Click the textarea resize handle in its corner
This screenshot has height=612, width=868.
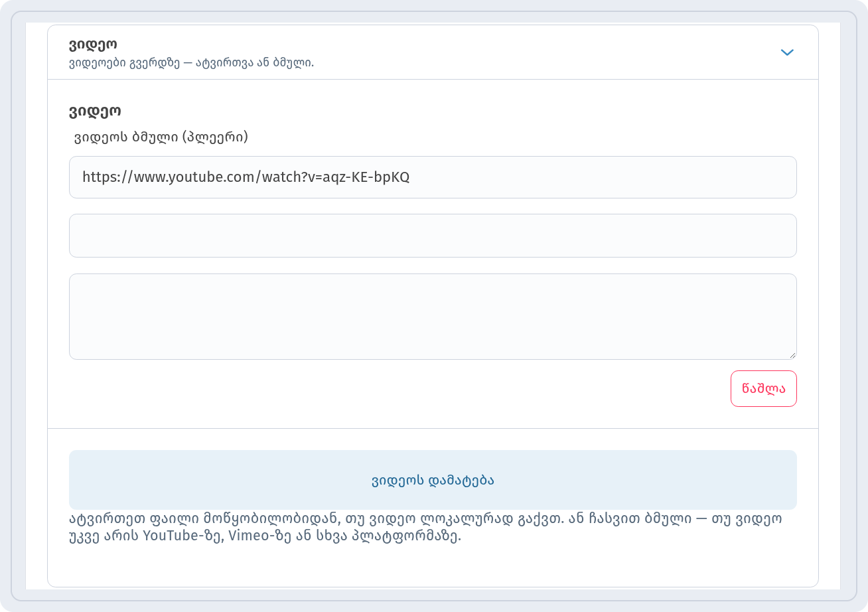coord(792,355)
